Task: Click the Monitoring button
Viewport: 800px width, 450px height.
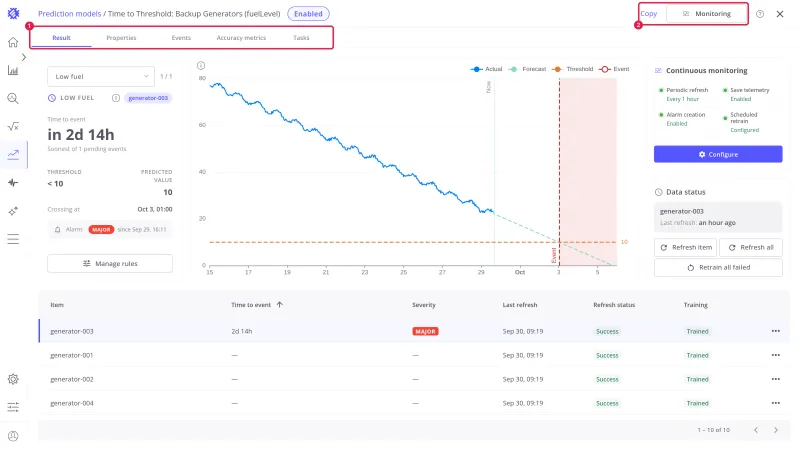Action: coord(707,14)
